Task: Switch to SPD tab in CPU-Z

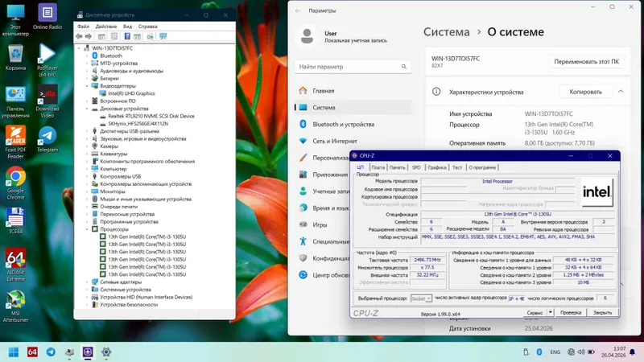Action: [416, 167]
